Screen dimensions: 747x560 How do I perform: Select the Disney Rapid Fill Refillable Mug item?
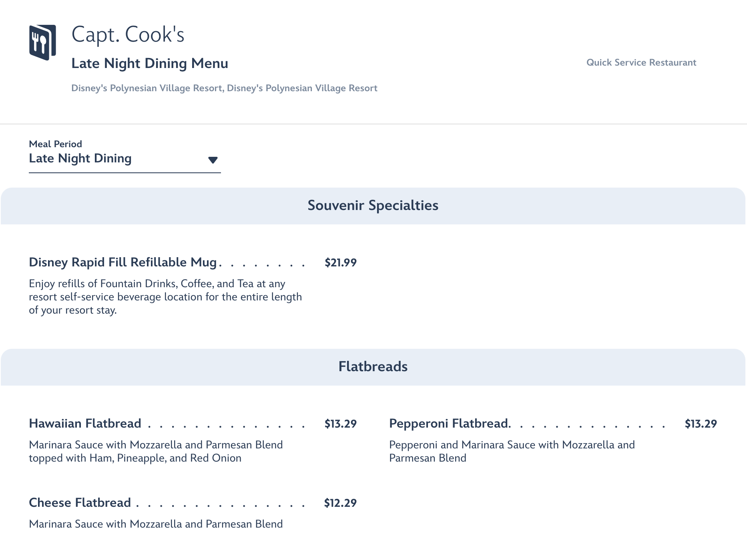[x=123, y=262]
